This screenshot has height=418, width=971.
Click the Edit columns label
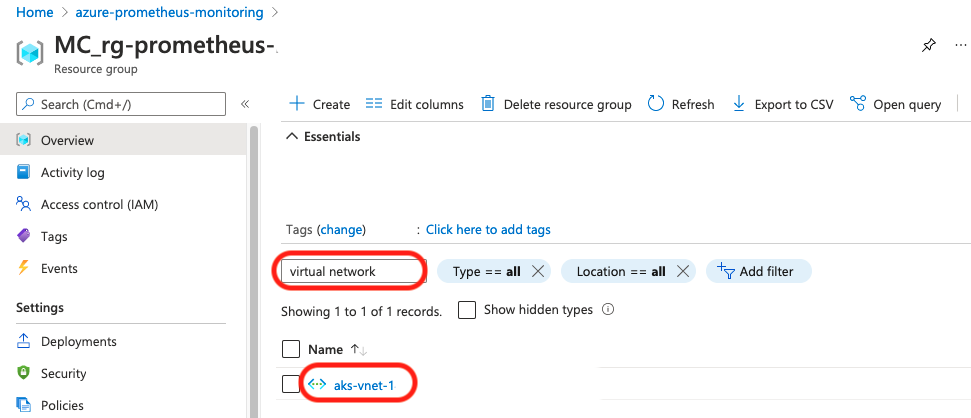(427, 104)
